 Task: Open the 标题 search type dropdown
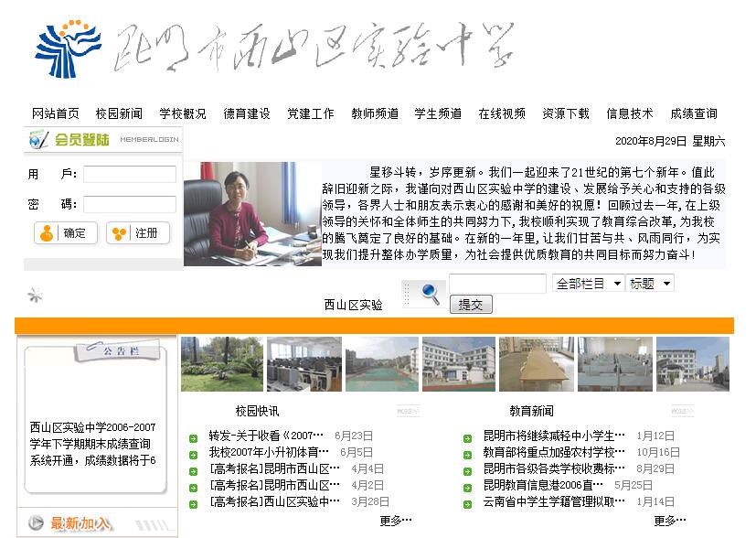click(649, 284)
